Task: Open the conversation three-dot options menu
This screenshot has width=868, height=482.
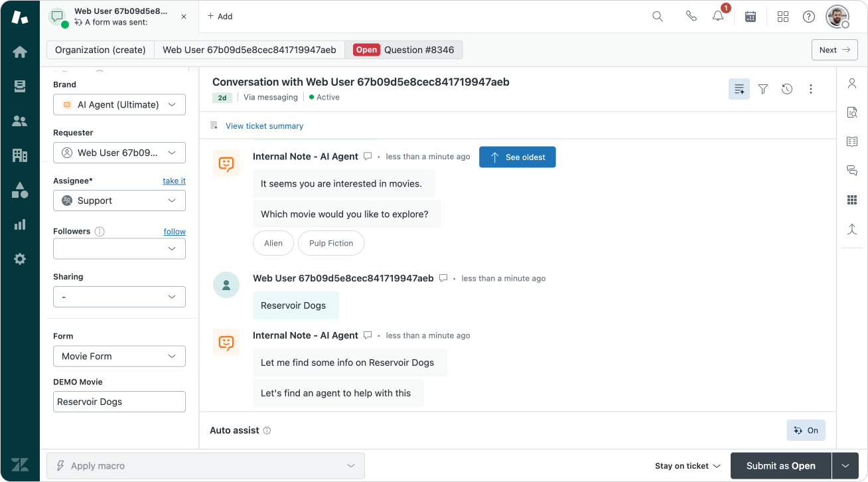Action: pyautogui.click(x=811, y=89)
